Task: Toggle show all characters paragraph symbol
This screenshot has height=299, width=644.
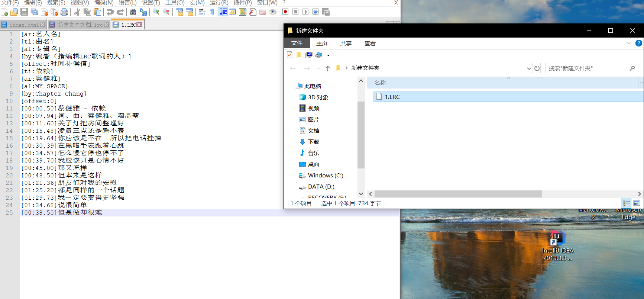Action: (x=212, y=12)
